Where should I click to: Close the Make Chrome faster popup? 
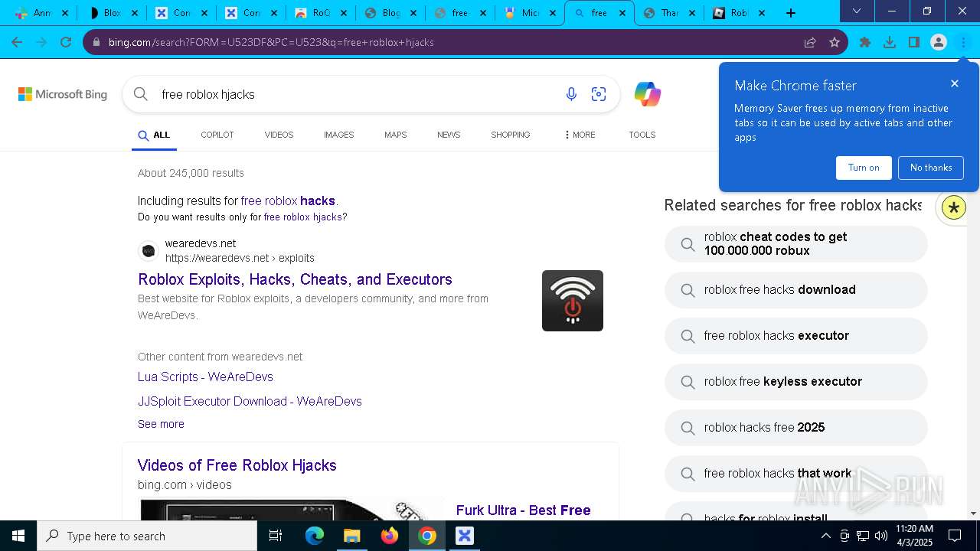tap(955, 83)
